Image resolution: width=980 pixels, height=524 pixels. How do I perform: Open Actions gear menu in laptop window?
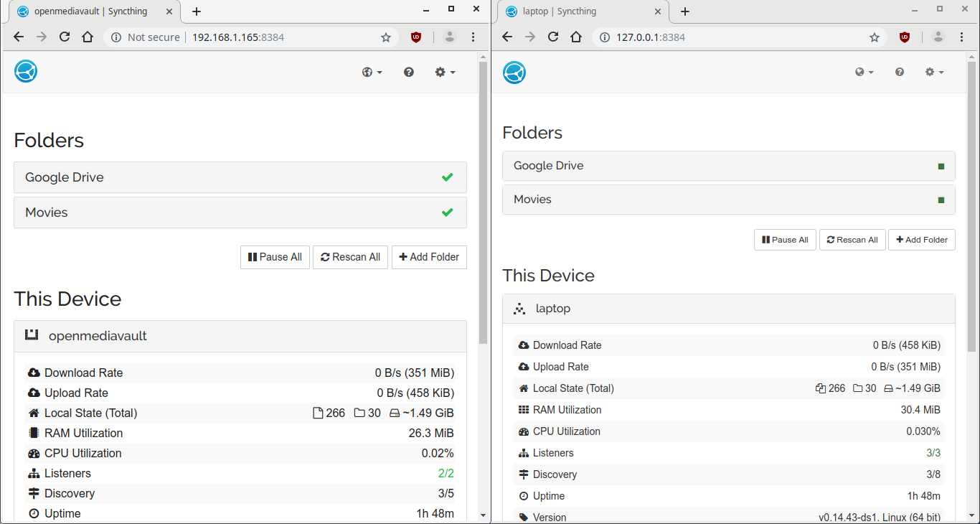click(x=935, y=72)
